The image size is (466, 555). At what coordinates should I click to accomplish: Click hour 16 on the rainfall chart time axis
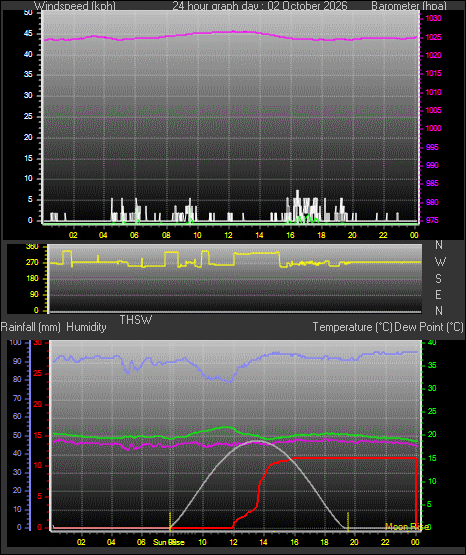[x=294, y=542]
